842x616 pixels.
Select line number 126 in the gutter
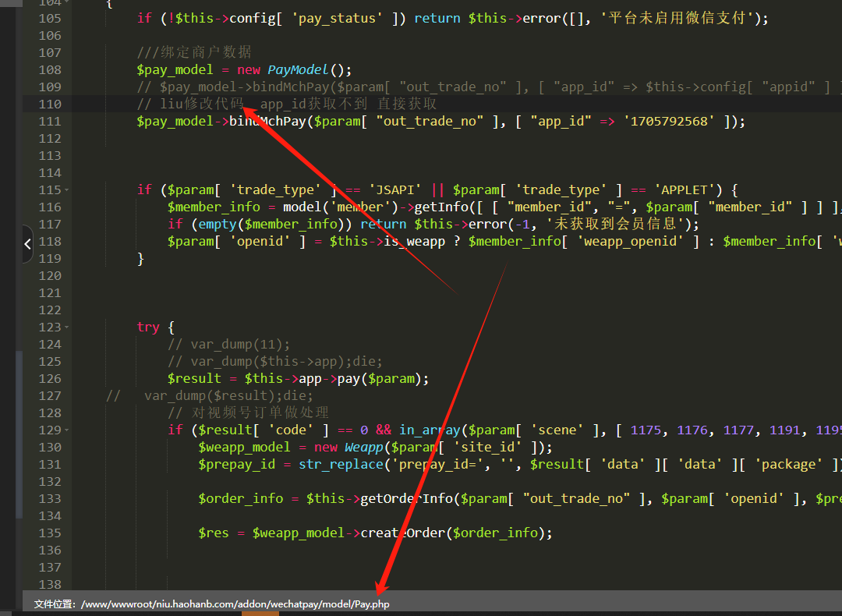pyautogui.click(x=49, y=379)
